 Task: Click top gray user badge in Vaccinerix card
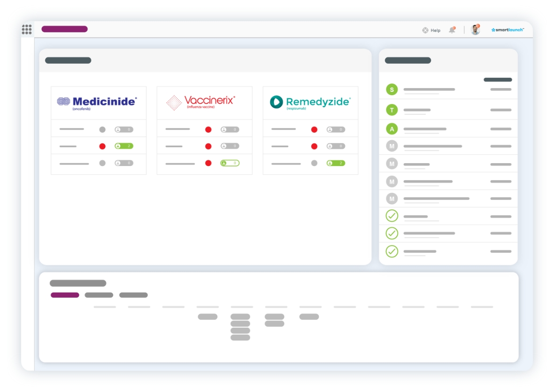click(230, 129)
